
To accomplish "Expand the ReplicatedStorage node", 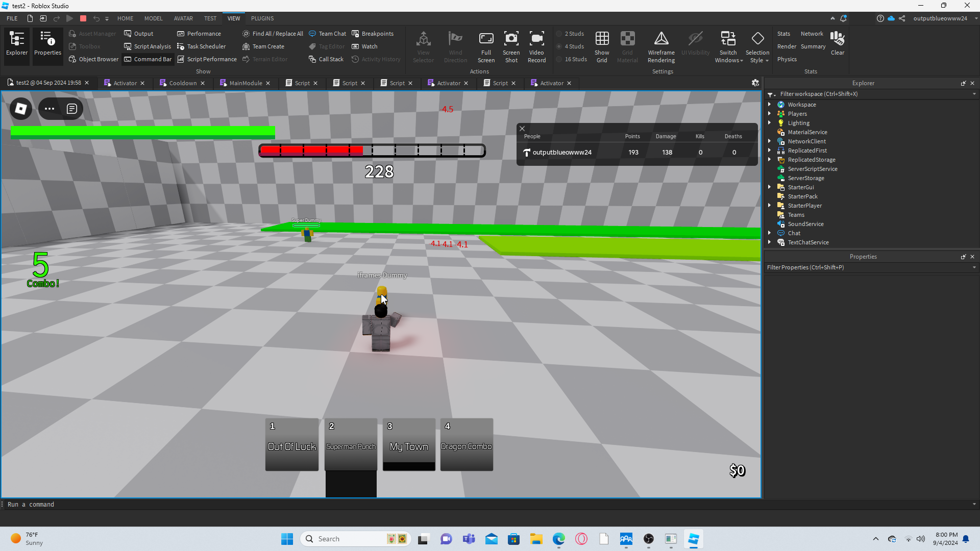I will 769,160.
